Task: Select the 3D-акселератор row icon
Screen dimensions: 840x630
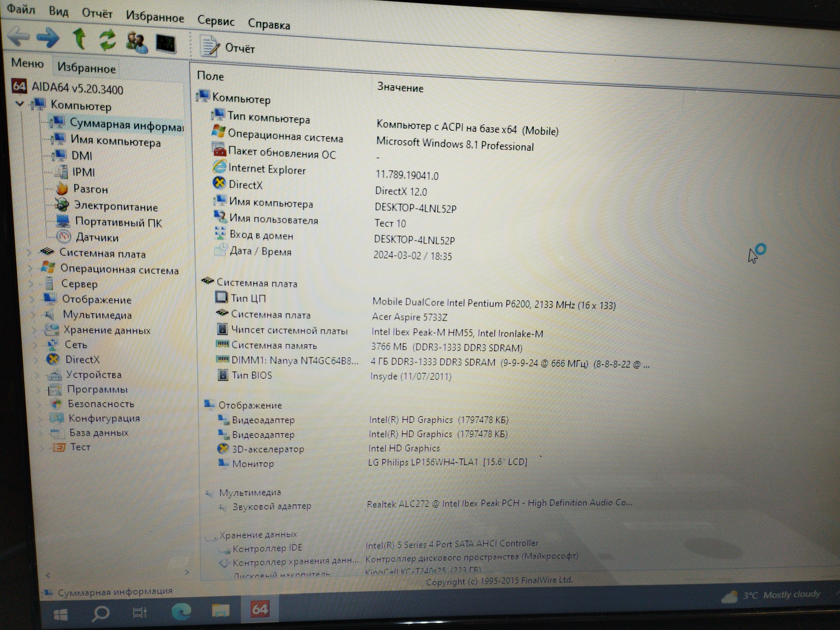Action: [x=223, y=448]
